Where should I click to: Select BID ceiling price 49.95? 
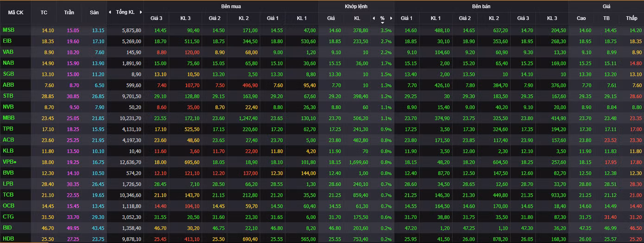73,228
